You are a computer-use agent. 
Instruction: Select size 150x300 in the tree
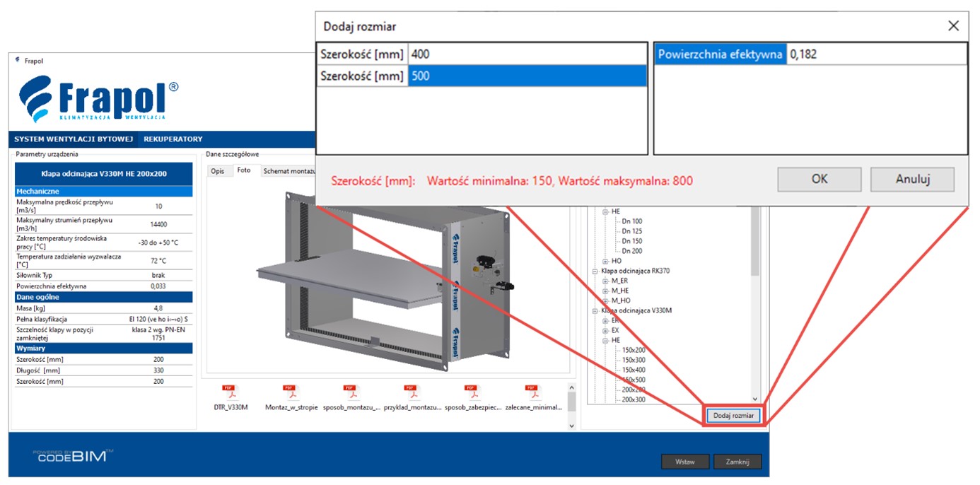[634, 360]
